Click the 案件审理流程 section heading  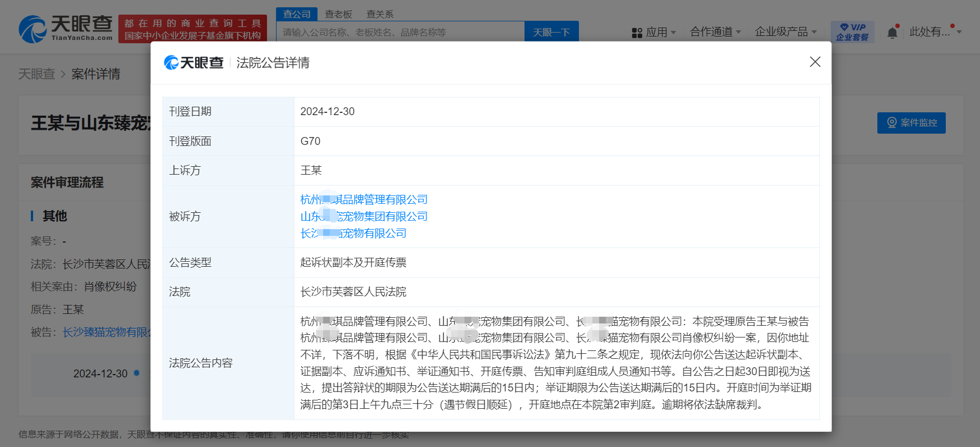[x=67, y=183]
